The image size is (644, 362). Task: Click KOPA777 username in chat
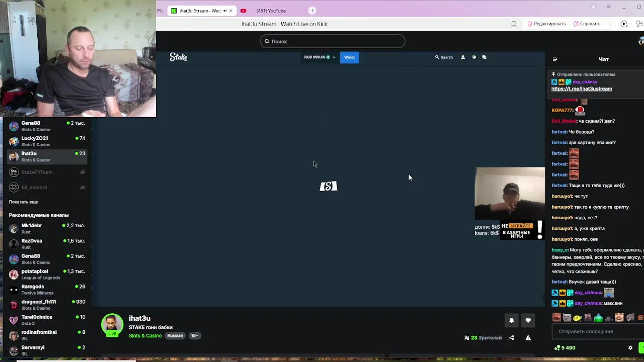(x=562, y=110)
